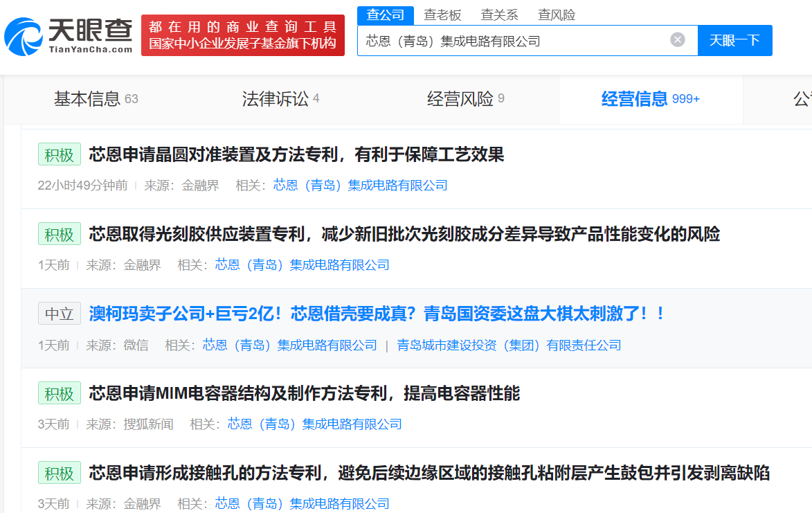This screenshot has width=812, height=513.
Task: Click 来源：搜狐新闻 source text
Action: pyautogui.click(x=129, y=424)
